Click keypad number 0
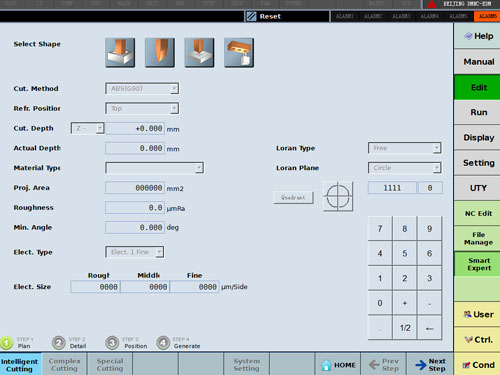 pos(380,303)
